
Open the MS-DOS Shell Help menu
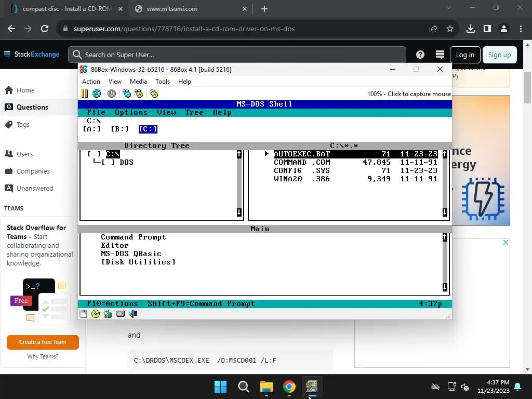click(x=222, y=112)
